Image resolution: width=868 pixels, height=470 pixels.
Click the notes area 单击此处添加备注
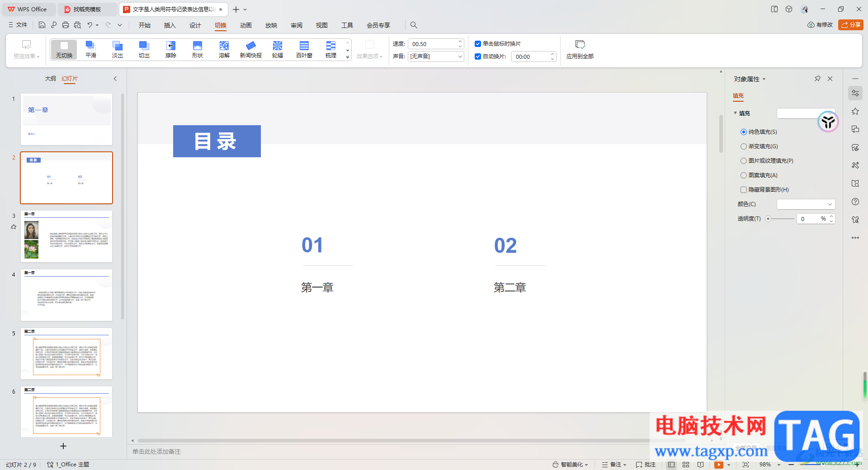click(x=156, y=451)
